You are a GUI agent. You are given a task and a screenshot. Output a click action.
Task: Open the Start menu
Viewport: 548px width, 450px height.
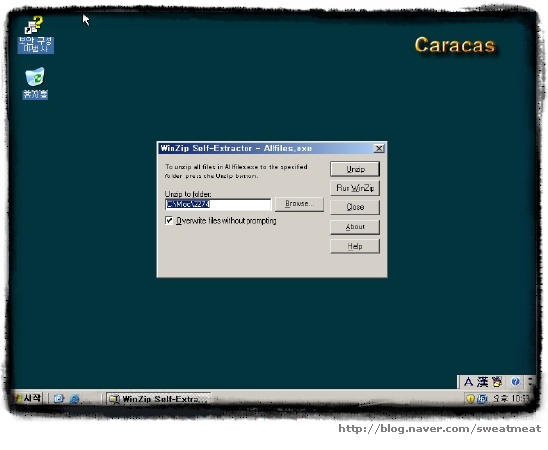[27, 398]
